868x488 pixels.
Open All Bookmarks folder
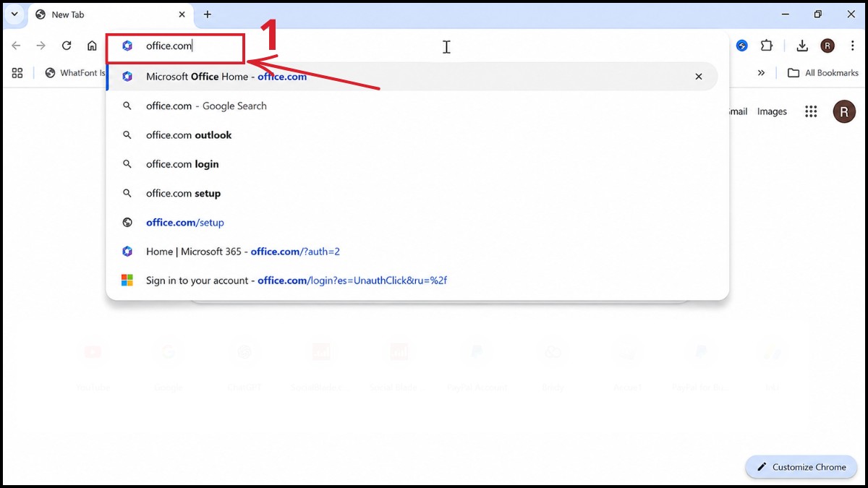(x=823, y=73)
